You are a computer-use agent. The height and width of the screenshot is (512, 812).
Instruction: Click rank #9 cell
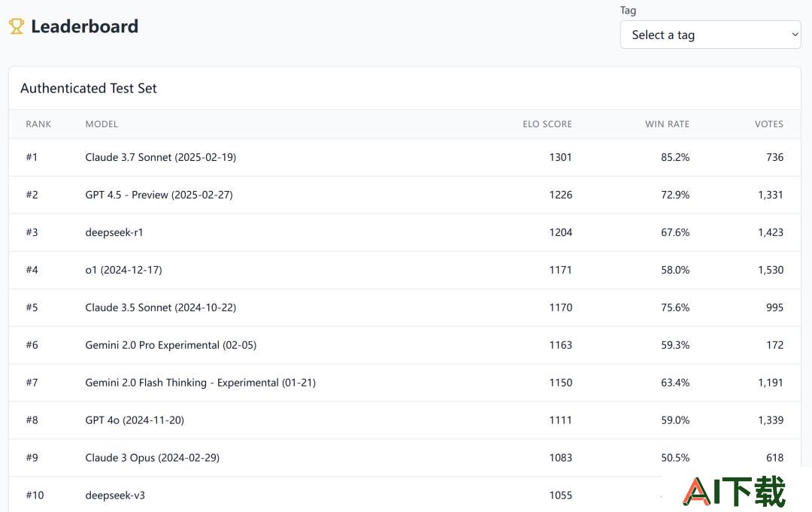(32, 458)
